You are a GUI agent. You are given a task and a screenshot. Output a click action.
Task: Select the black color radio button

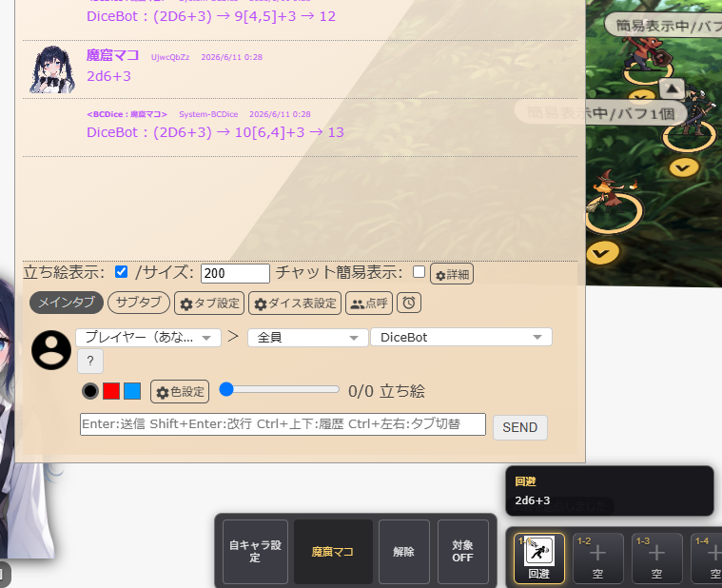pyautogui.click(x=90, y=391)
